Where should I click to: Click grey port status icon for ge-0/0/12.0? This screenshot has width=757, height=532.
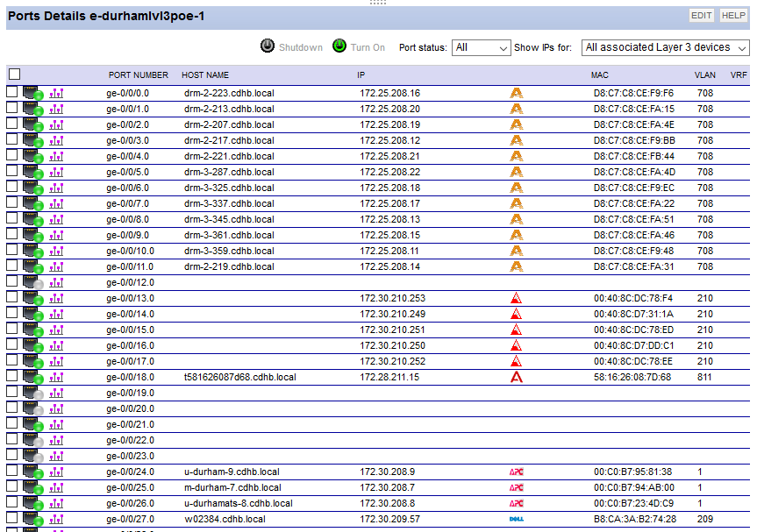(33, 282)
